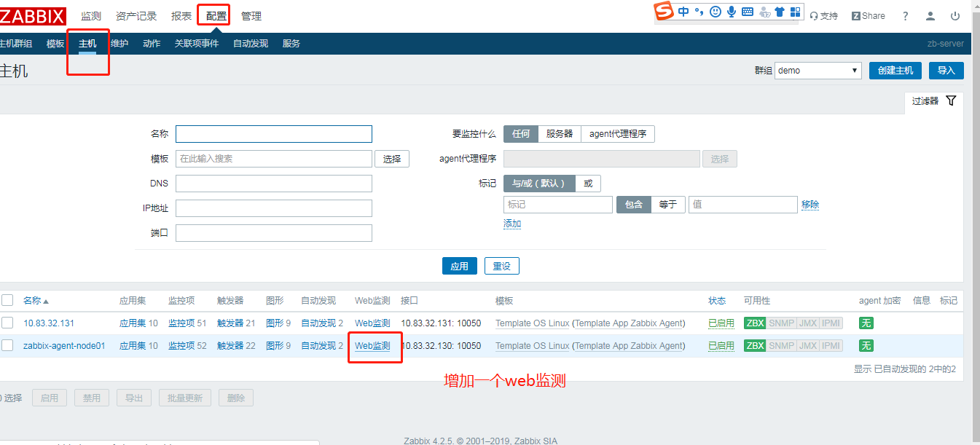Screen dimensions: 980x445
Task: Click the 重设 filter button
Action: coord(502,266)
